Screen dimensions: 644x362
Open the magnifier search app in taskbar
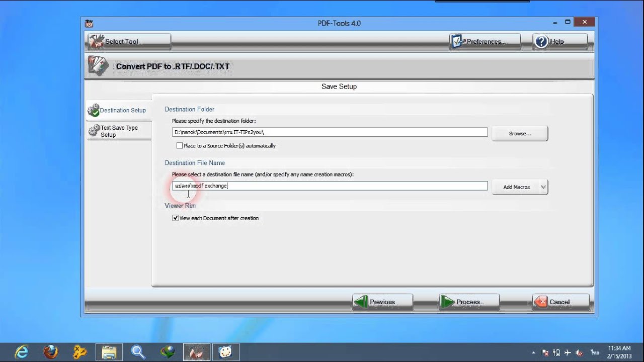coord(138,352)
